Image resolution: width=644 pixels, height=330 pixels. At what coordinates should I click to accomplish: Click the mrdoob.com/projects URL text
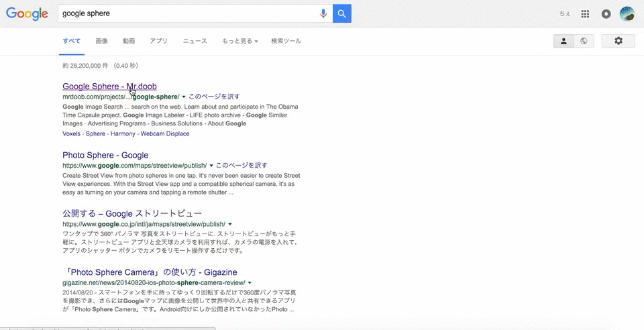[x=121, y=97]
